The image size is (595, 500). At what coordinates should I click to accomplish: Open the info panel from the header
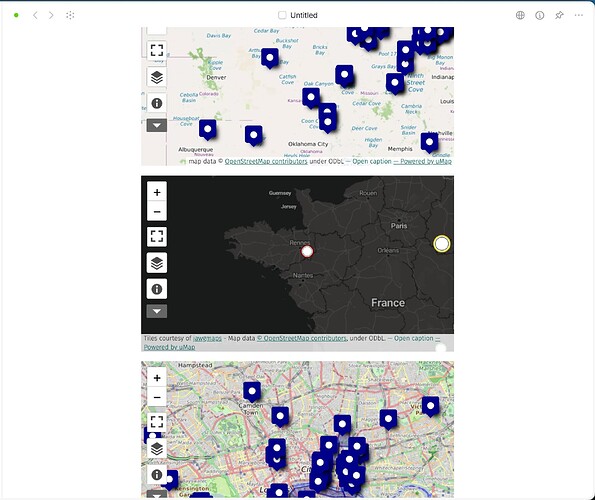click(540, 15)
